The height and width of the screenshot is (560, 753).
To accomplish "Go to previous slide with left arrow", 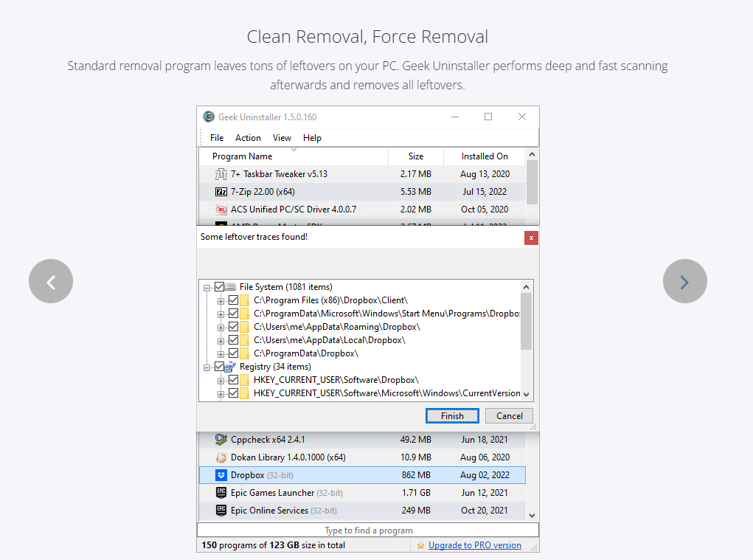I will [x=51, y=281].
